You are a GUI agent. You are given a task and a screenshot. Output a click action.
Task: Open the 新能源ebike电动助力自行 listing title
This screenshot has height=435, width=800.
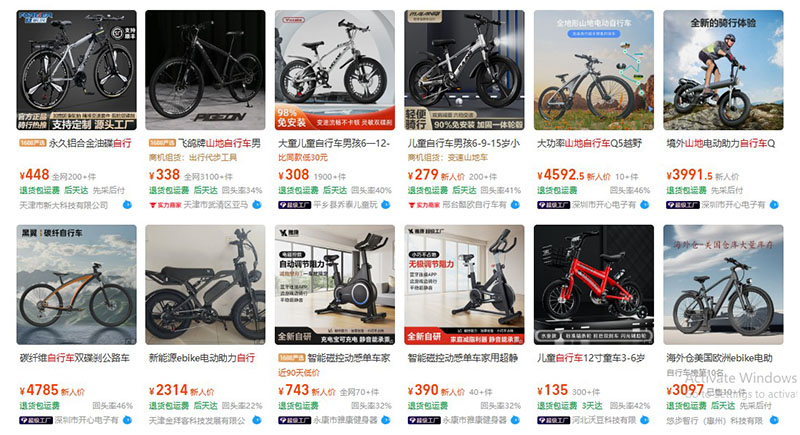point(202,358)
